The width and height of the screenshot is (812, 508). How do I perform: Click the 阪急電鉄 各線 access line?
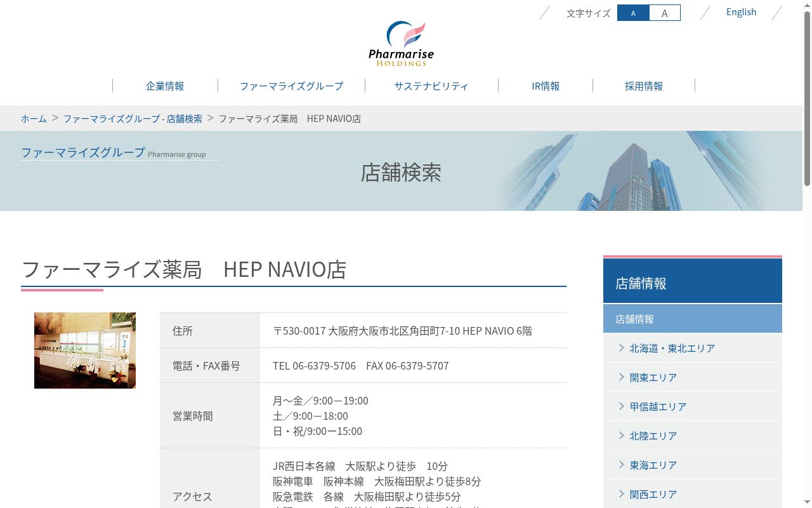point(367,497)
